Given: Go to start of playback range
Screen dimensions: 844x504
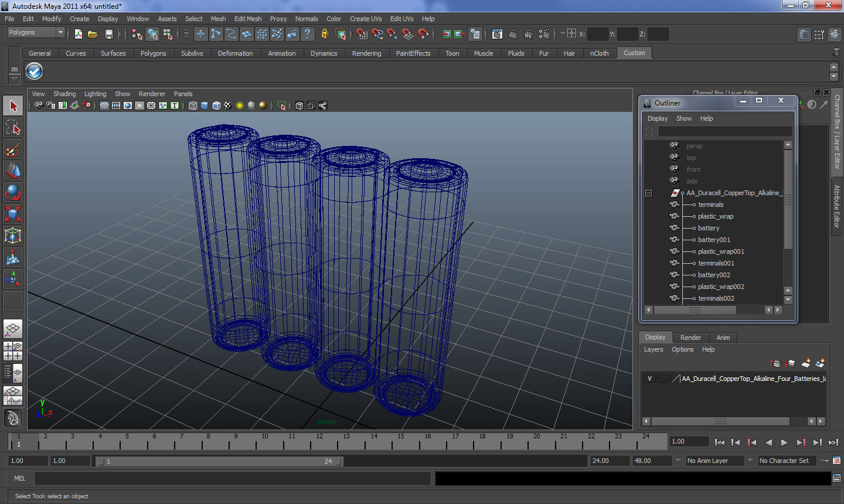Looking at the screenshot, I should [x=720, y=443].
